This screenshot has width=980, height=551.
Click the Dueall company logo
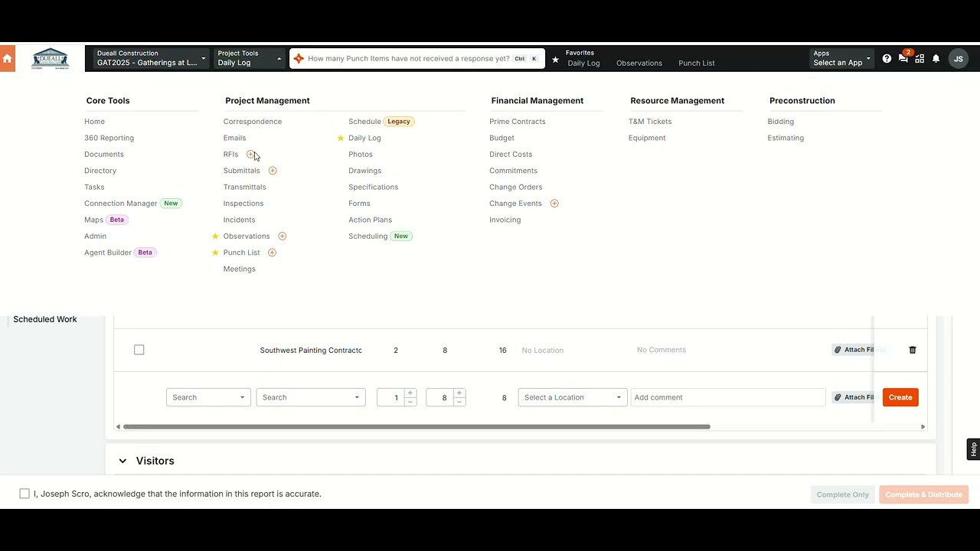(x=51, y=59)
